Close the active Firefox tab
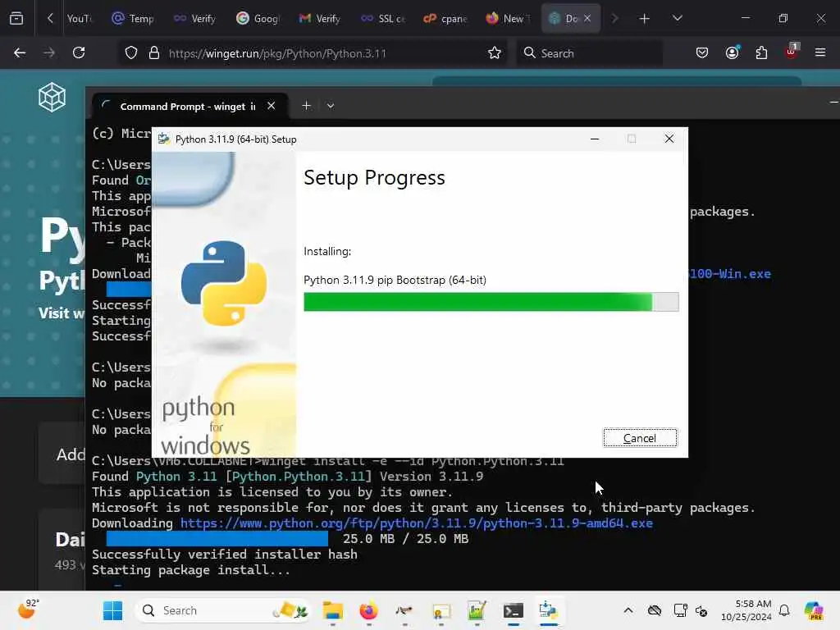Viewport: 840px width, 630px height. (x=587, y=18)
